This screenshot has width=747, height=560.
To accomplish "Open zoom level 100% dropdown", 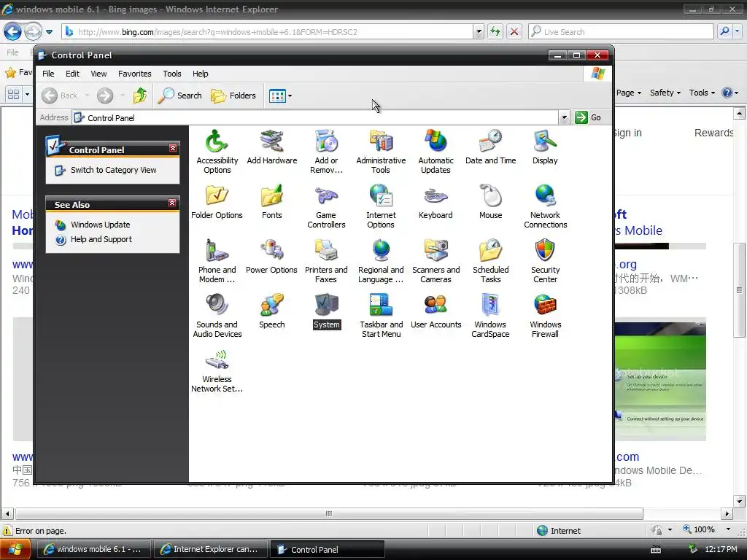I will [728, 529].
